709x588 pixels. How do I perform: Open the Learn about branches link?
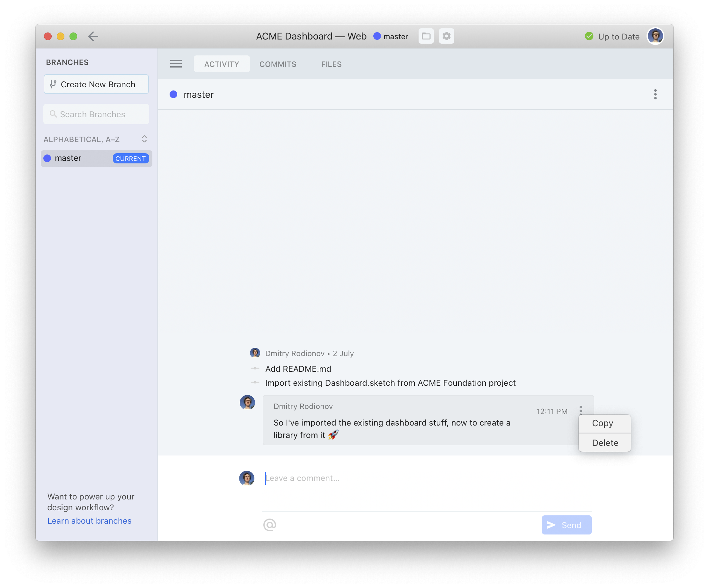89,521
